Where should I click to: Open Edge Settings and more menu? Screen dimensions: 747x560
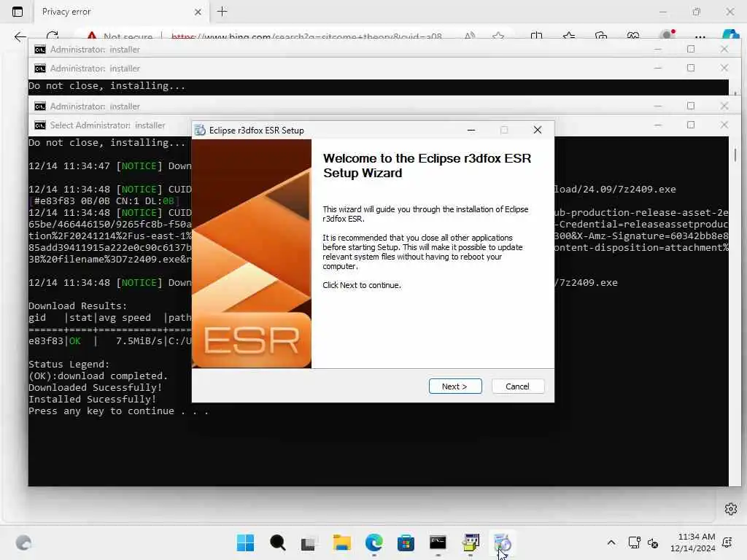tap(700, 36)
